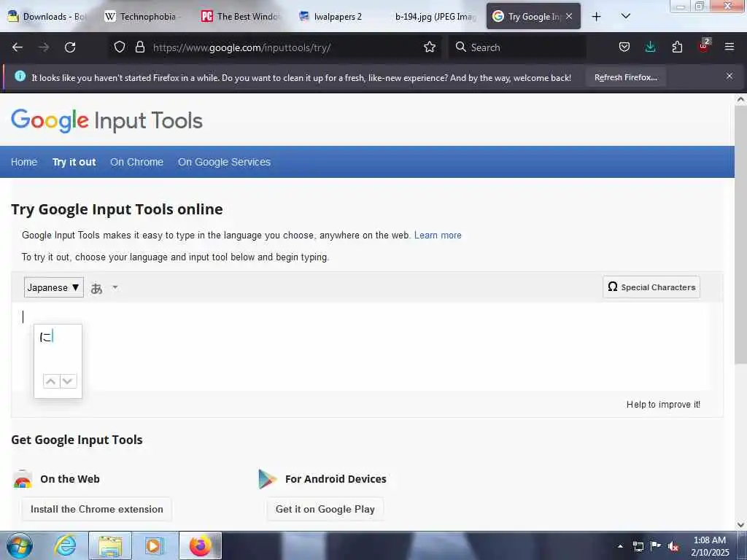747x560 pixels.
Task: Open Action Center flag icon
Action: coord(656,545)
